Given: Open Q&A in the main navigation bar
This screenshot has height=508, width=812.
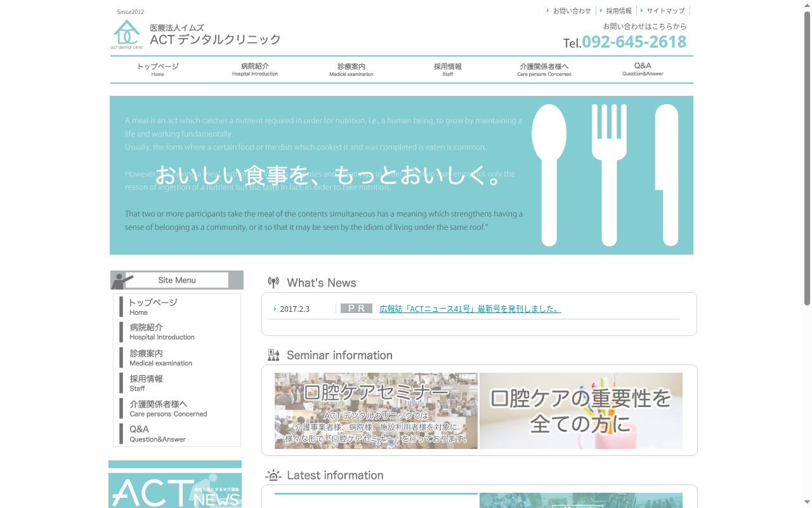Looking at the screenshot, I should 643,69.
